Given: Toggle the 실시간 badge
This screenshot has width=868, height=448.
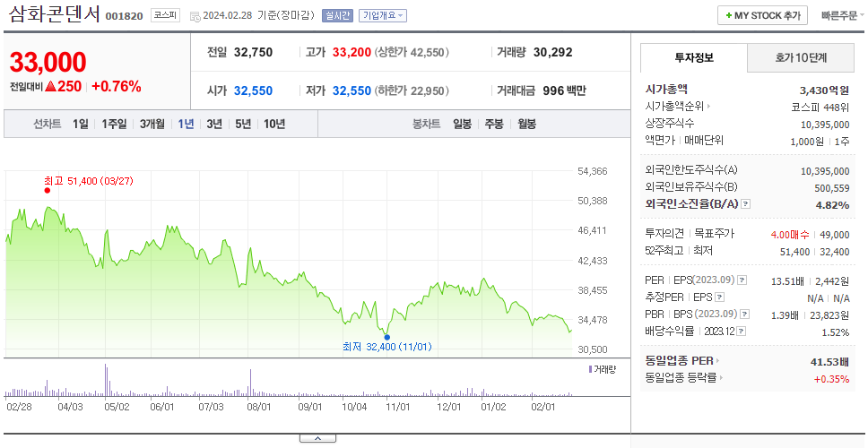Looking at the screenshot, I should click(337, 15).
